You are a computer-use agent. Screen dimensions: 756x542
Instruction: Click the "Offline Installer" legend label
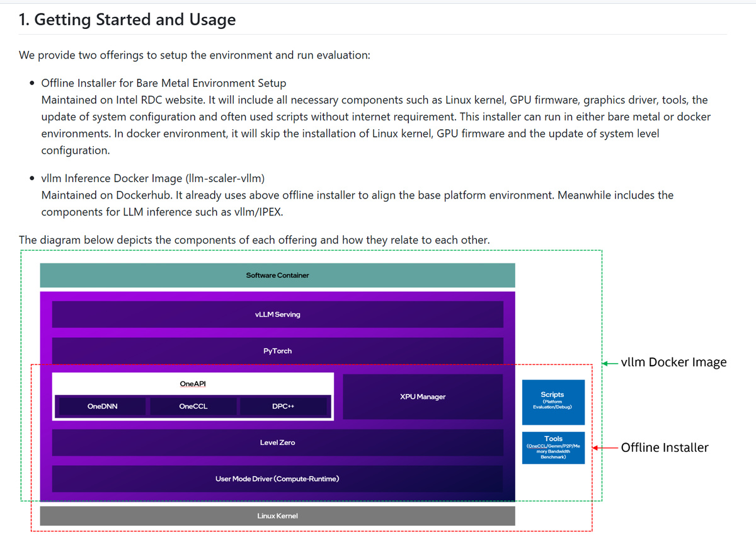point(665,447)
